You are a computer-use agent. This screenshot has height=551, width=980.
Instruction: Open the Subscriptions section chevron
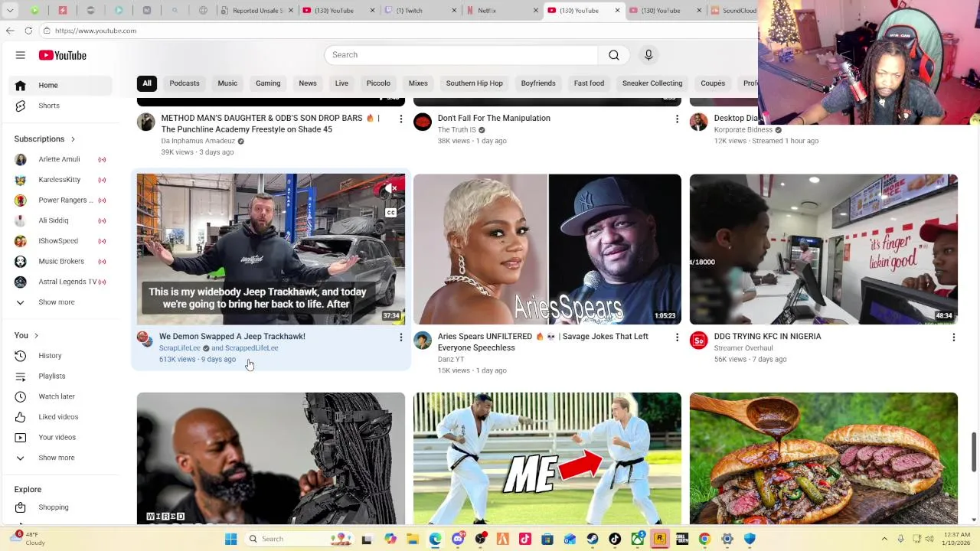[x=73, y=139]
